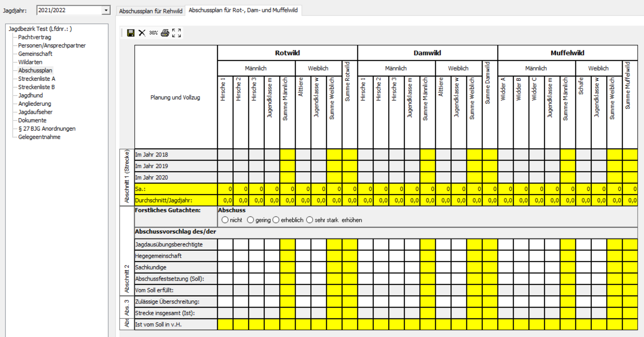Select the 'sehr stark' radio button

[x=310, y=220]
